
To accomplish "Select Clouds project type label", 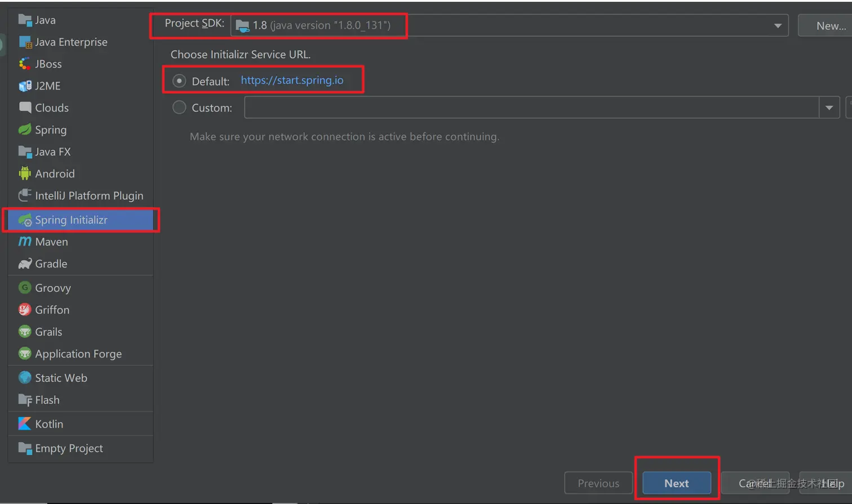I will point(52,108).
